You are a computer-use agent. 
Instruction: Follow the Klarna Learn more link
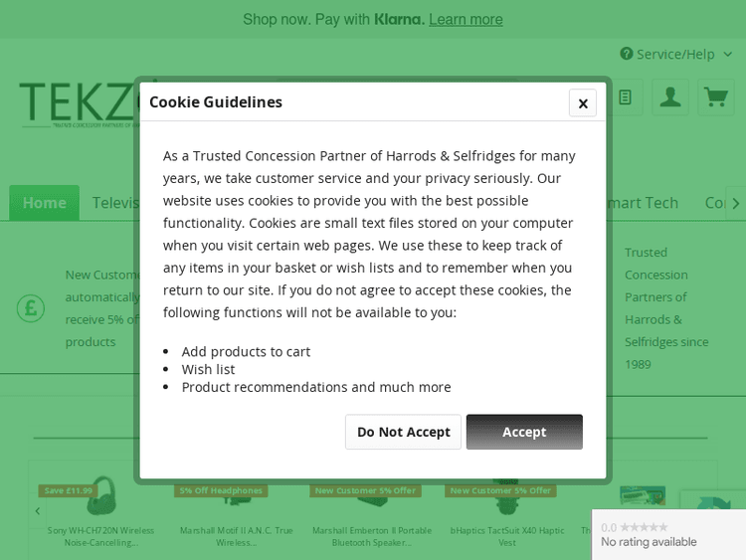(466, 19)
